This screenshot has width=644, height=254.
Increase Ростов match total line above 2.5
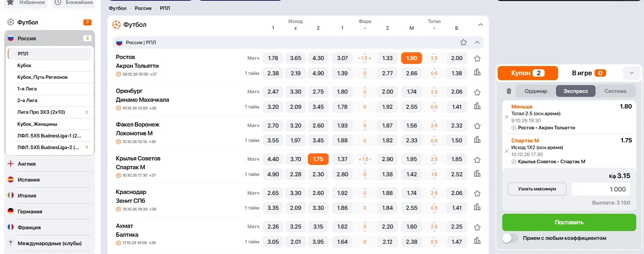click(x=434, y=54)
